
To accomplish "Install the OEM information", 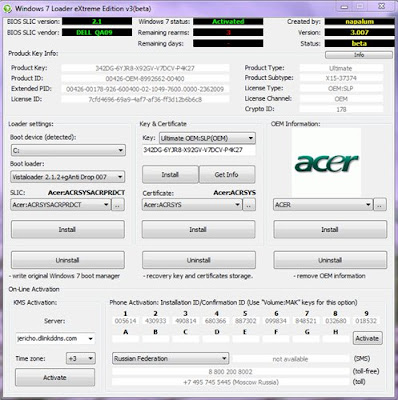I will 330,229.
